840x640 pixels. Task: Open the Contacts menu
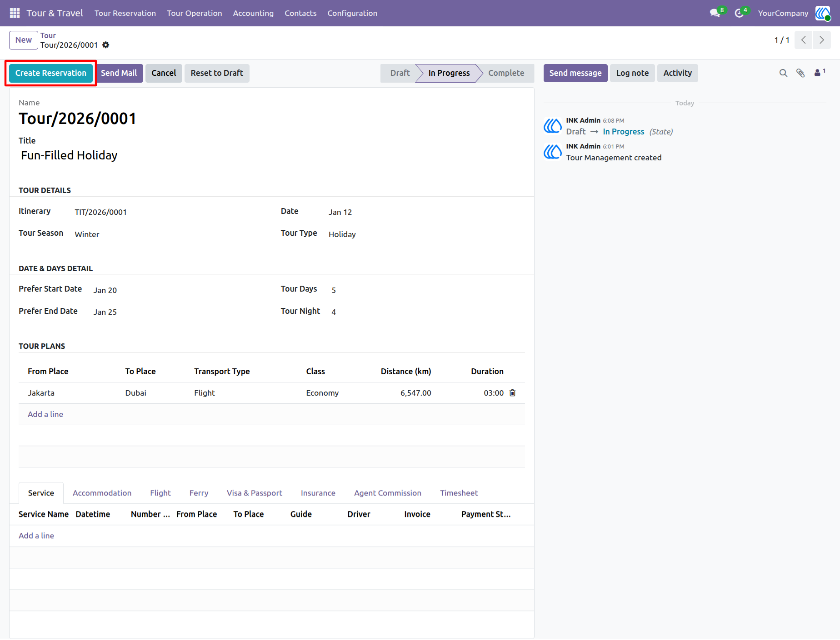point(300,13)
